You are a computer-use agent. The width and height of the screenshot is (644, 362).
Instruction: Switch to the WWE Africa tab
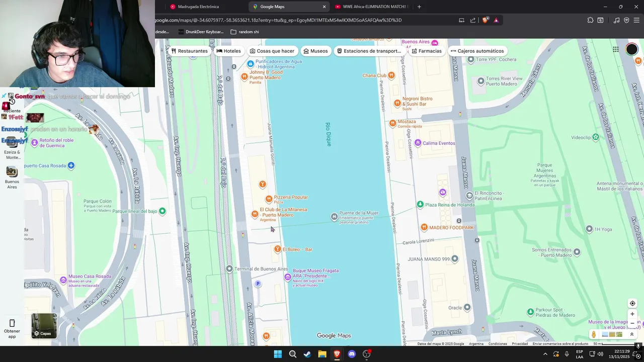pos(372,7)
